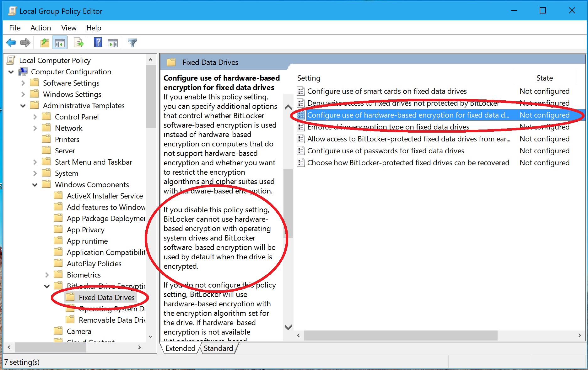Click the tree pane vertical scrollbar thumb
The height and width of the screenshot is (370, 588).
(151, 97)
